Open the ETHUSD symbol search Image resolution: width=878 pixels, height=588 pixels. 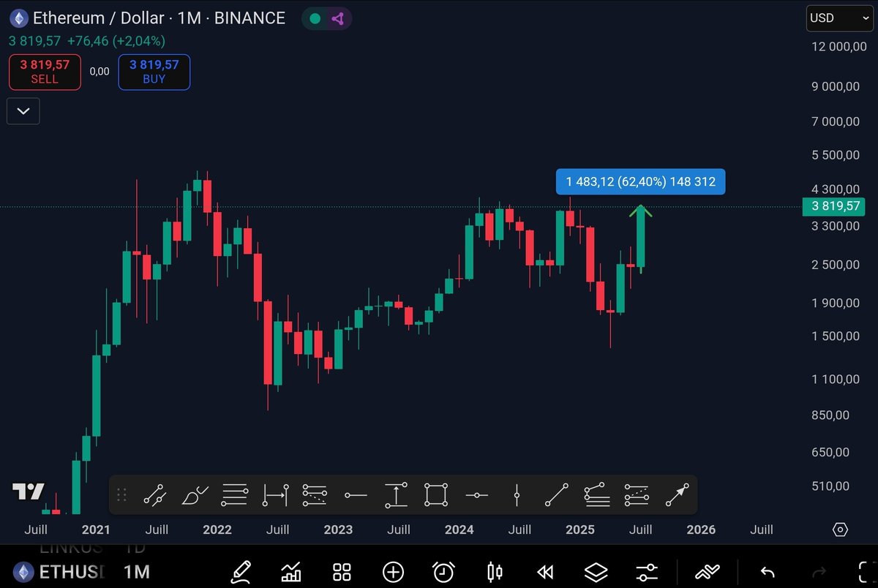(x=59, y=571)
